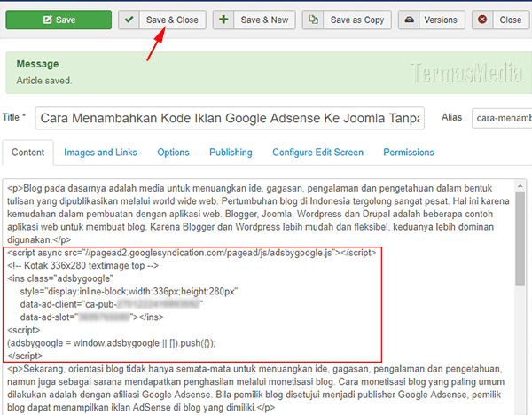The width and height of the screenshot is (532, 415).
Task: Click the editor scrollbar up arrow
Action: (x=520, y=185)
